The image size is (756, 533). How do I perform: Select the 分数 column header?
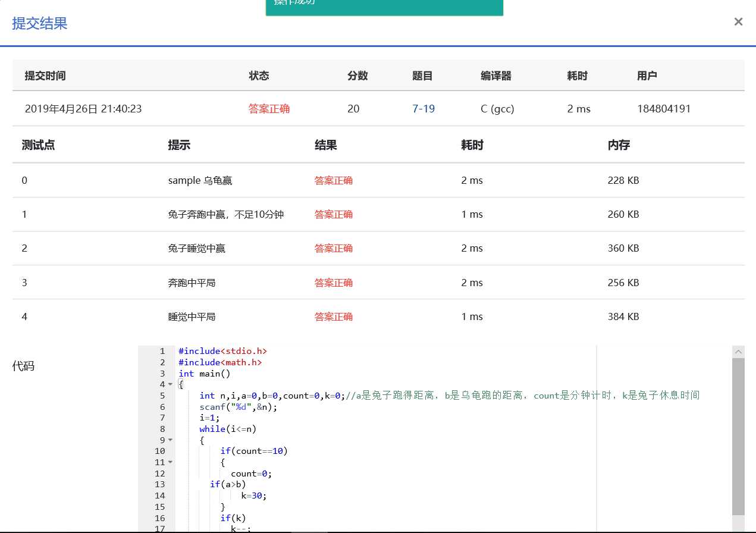[x=357, y=76]
